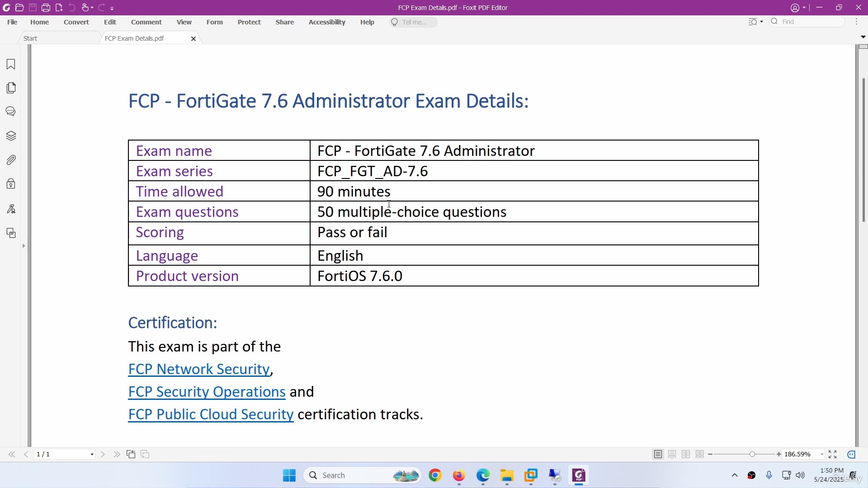This screenshot has height=488, width=868.
Task: Go to next page
Action: 103,455
